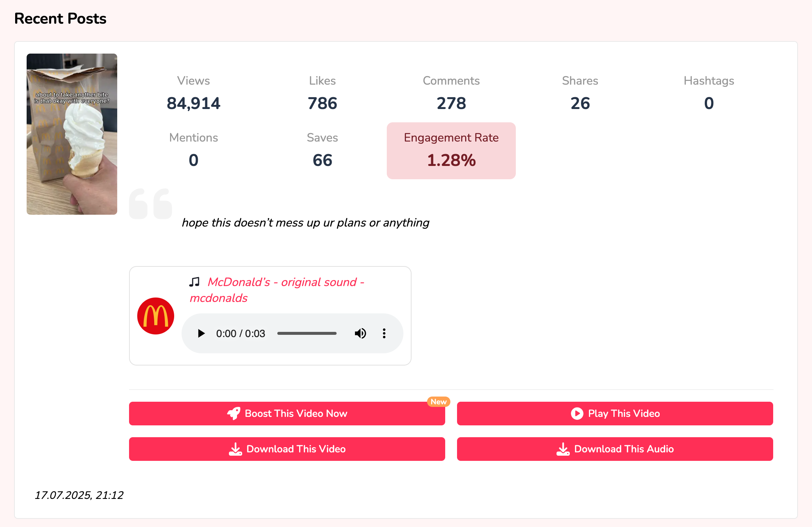This screenshot has width=812, height=527.
Task: Click the play circle icon
Action: tap(577, 414)
